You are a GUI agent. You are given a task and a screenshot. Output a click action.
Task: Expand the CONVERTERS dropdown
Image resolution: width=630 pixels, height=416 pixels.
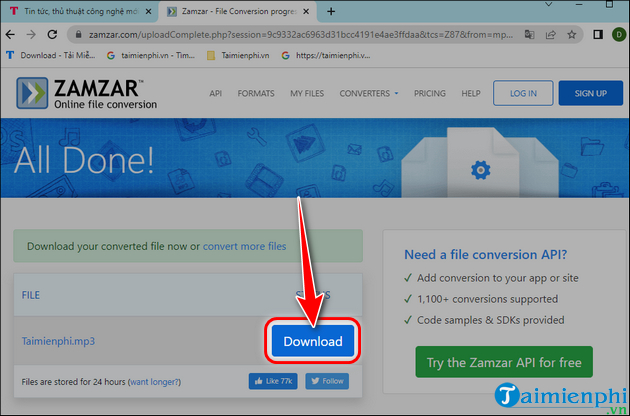369,93
